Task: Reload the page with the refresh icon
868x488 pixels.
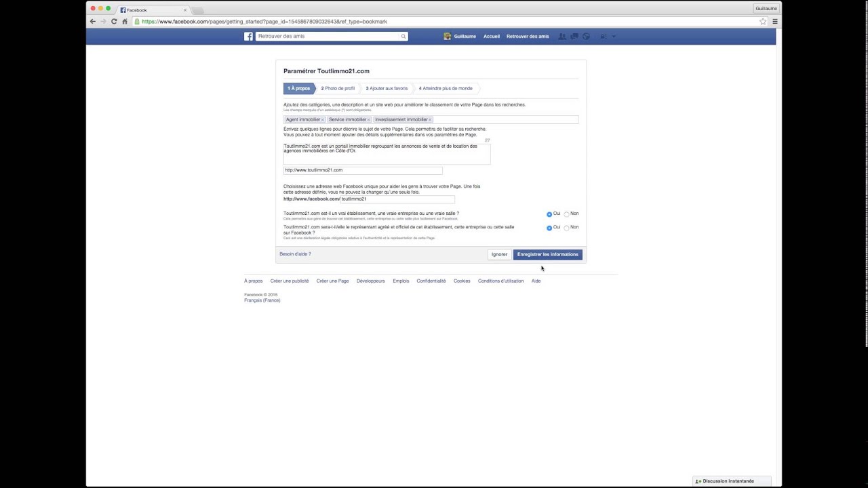Action: tap(114, 22)
